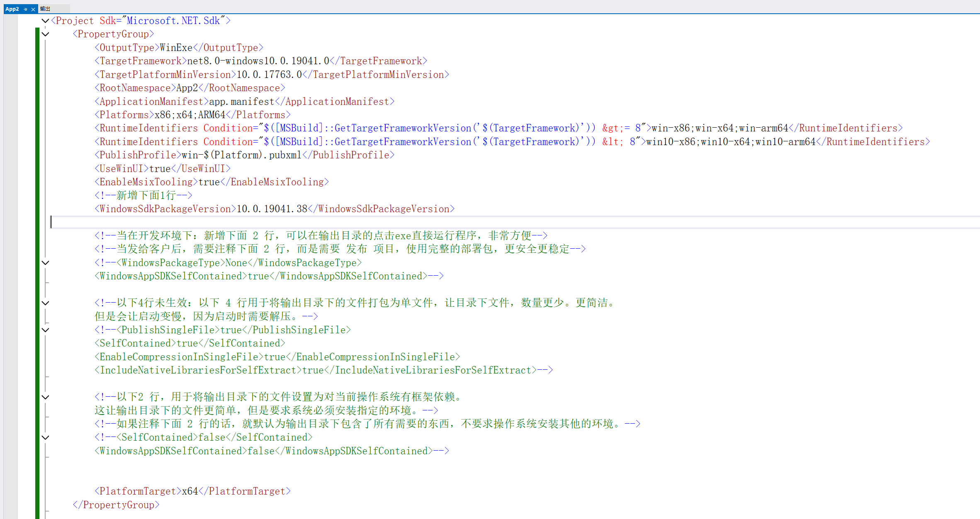Screen dimensions: 980x519
Task: Click the 新增下面1行 comment
Action: coord(143,195)
